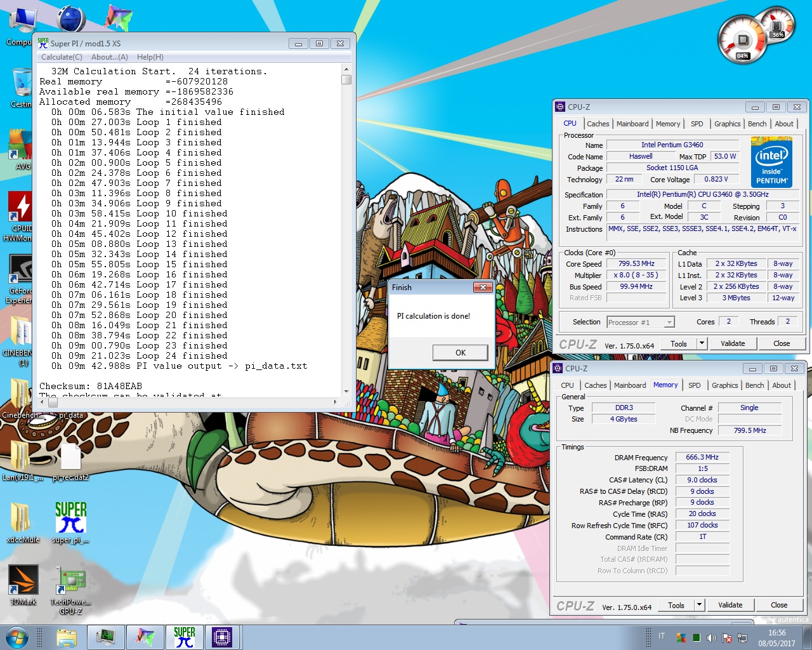The width and height of the screenshot is (812, 650).
Task: Launch the AVG desktop shortcut
Action: [20, 149]
